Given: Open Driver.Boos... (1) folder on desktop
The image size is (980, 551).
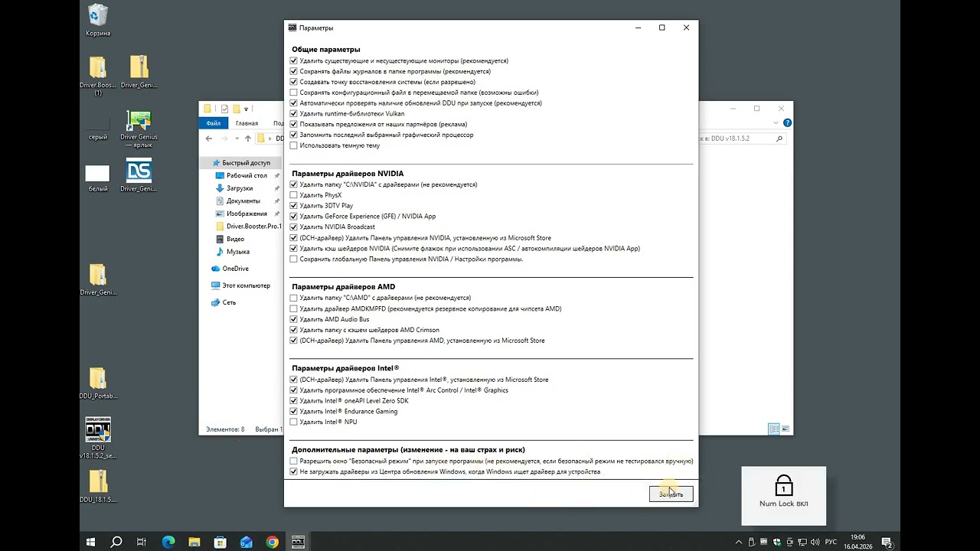Looking at the screenshot, I should [98, 75].
